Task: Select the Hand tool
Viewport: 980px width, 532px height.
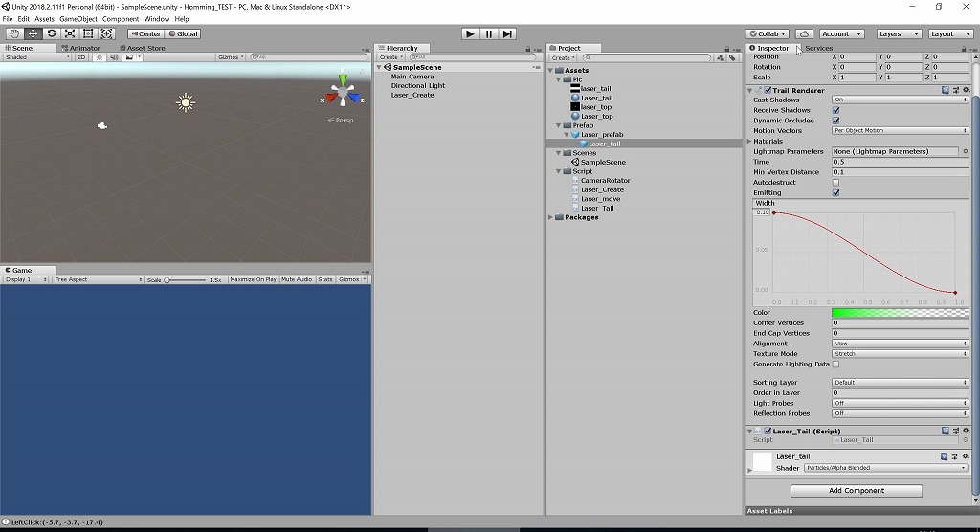Action: [x=14, y=33]
